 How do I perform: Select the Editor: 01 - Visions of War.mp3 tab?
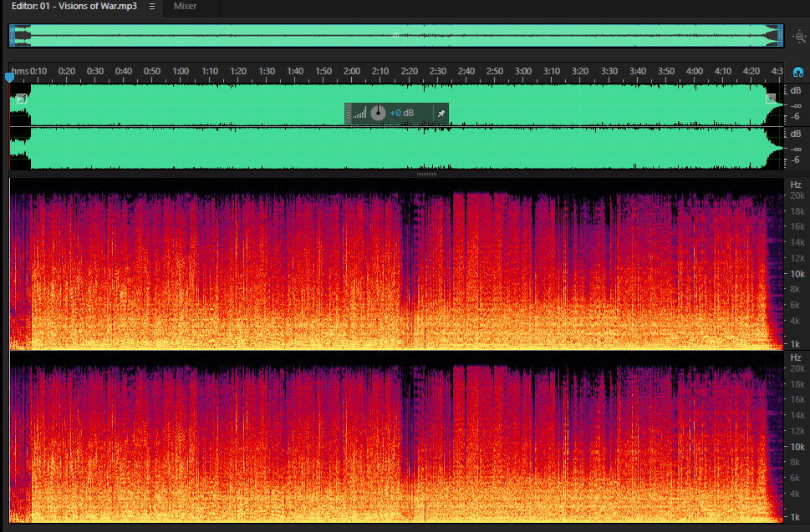point(74,6)
